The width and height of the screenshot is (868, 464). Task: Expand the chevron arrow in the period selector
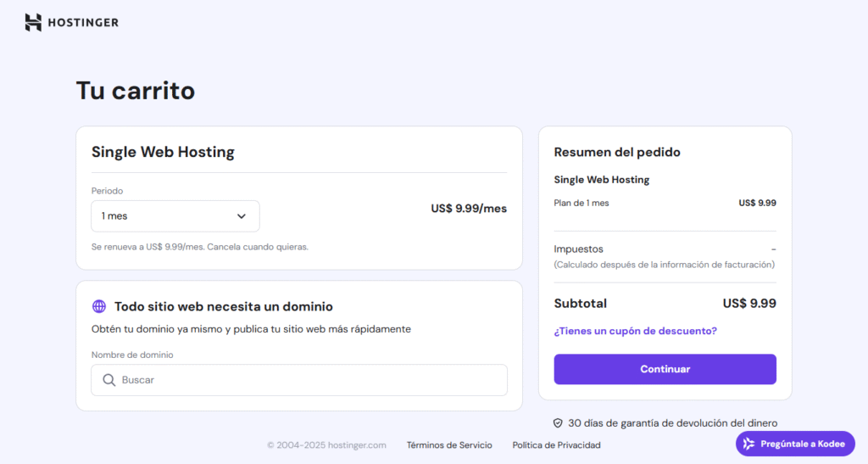point(242,216)
